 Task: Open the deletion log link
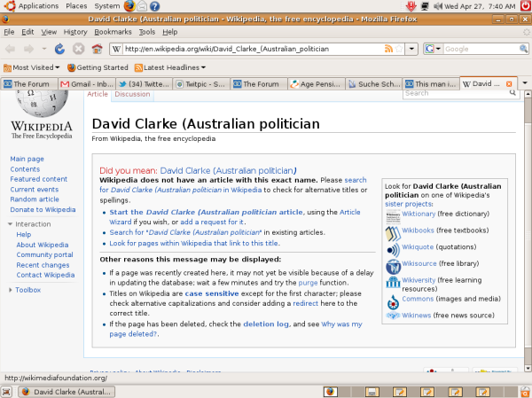coord(266,324)
